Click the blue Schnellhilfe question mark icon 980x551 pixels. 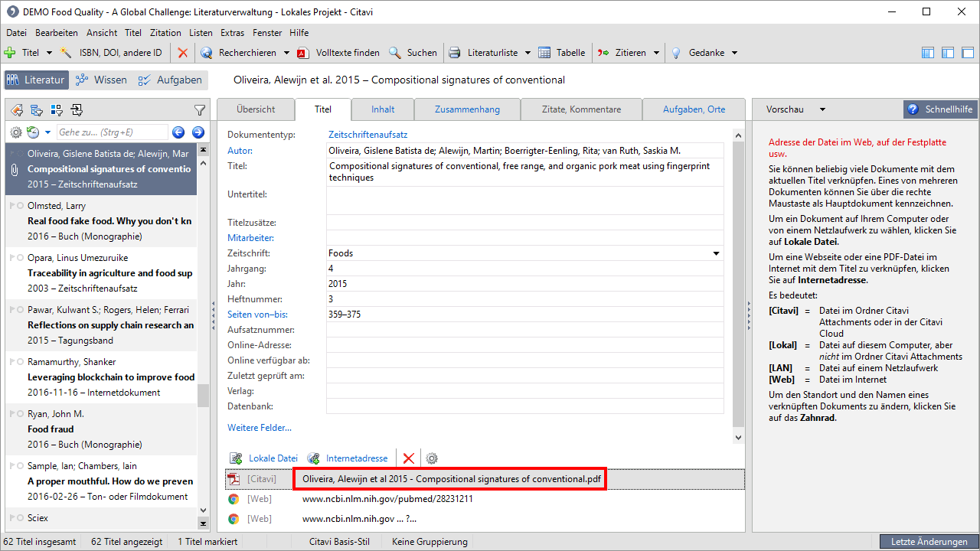913,109
